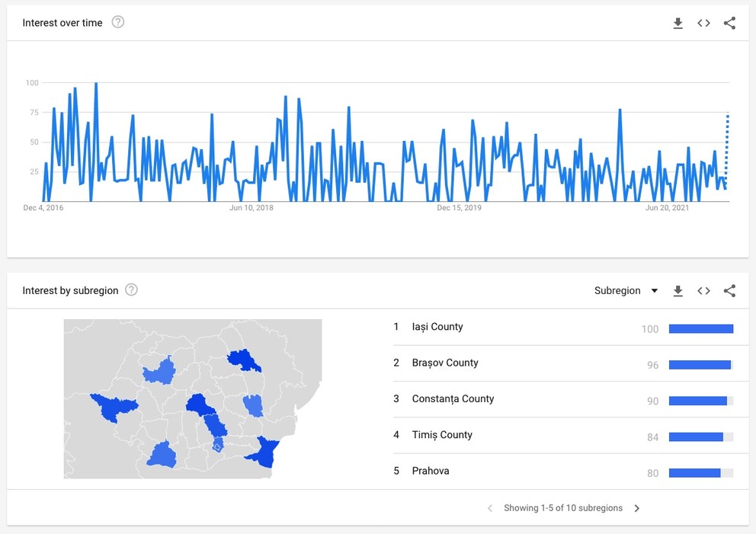The width and height of the screenshot is (756, 534).
Task: Click the map of Romania
Action: tap(192, 398)
